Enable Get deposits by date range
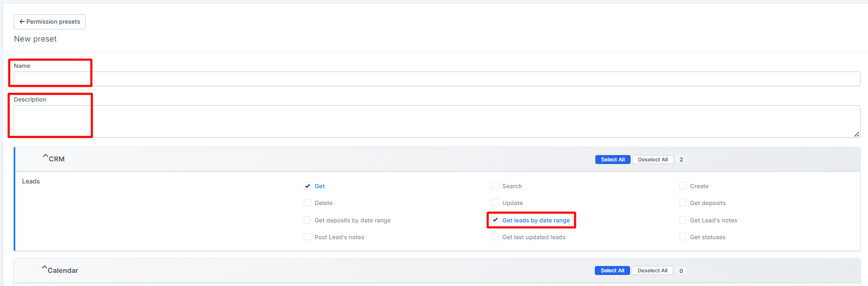 307,220
